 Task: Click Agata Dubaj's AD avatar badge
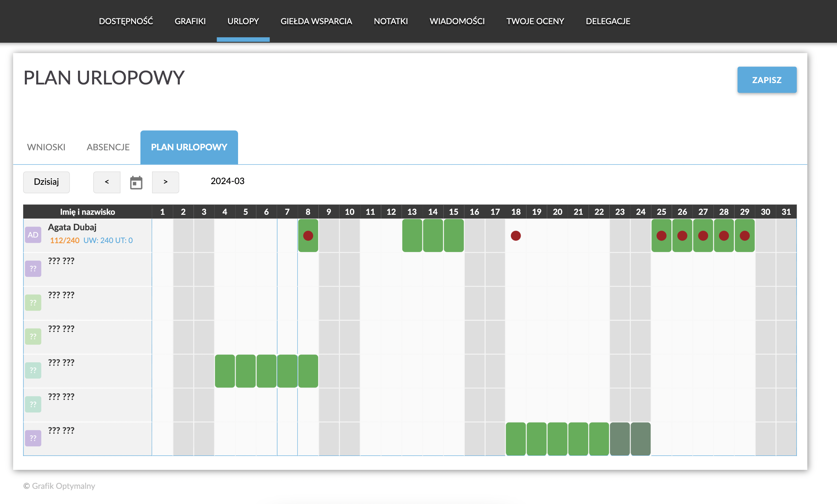pyautogui.click(x=33, y=235)
